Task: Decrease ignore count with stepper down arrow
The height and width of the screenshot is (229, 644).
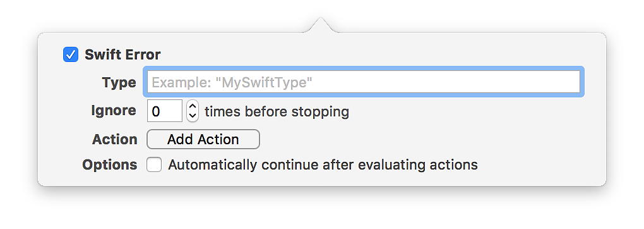Action: pos(193,116)
